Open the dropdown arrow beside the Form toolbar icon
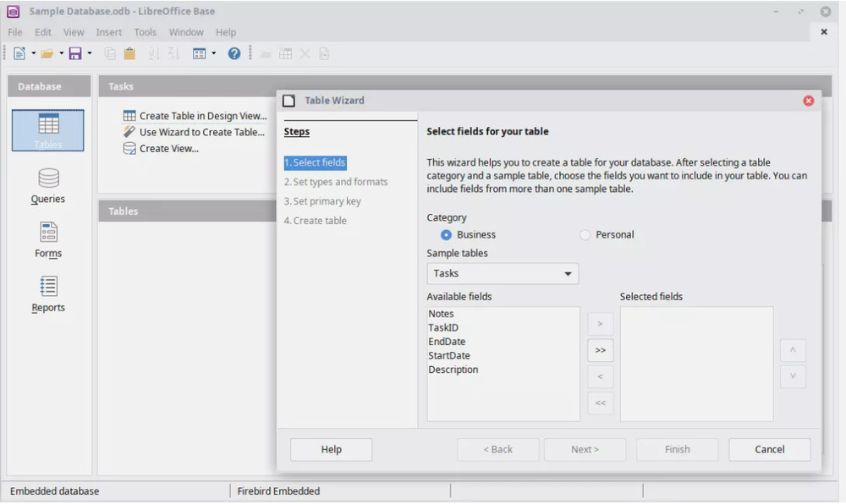The image size is (846, 504). point(214,53)
